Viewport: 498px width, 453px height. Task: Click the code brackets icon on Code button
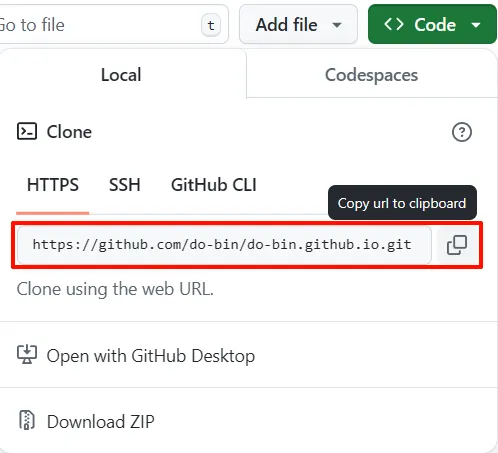point(394,24)
